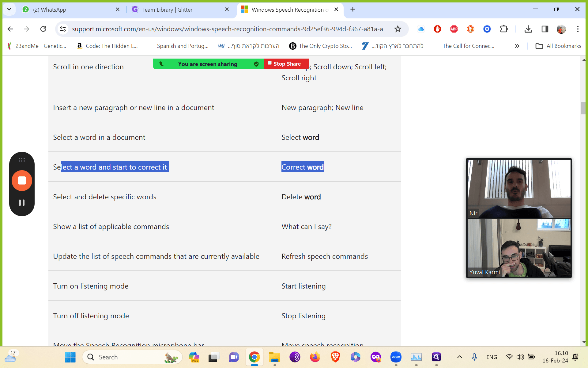Click the 'Correct word' command text
The width and height of the screenshot is (588, 368).
(x=303, y=167)
